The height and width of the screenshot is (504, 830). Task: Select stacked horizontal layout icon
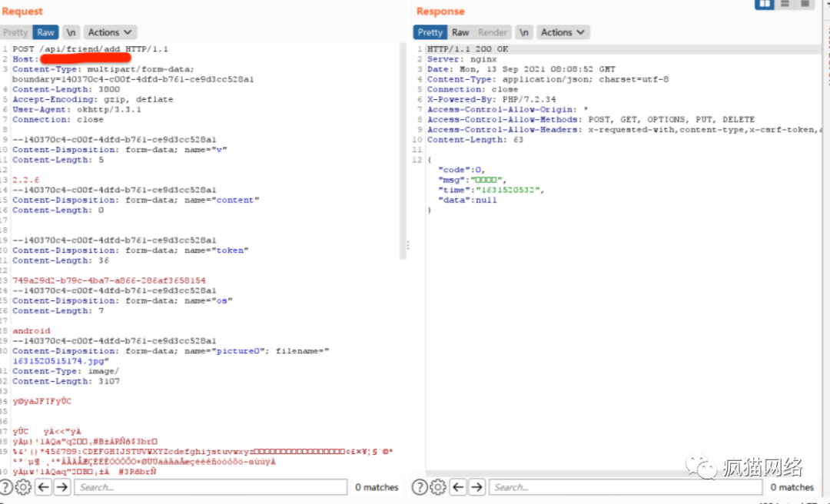[785, 4]
